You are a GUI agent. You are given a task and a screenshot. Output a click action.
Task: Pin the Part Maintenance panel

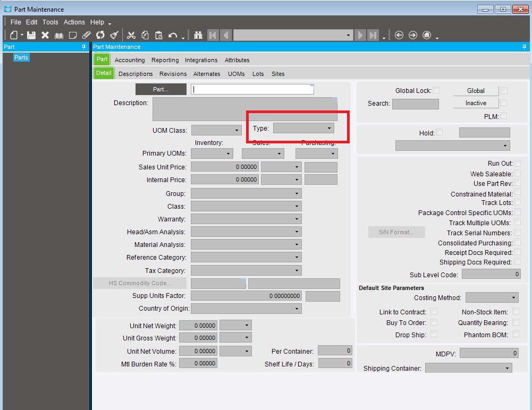click(524, 47)
